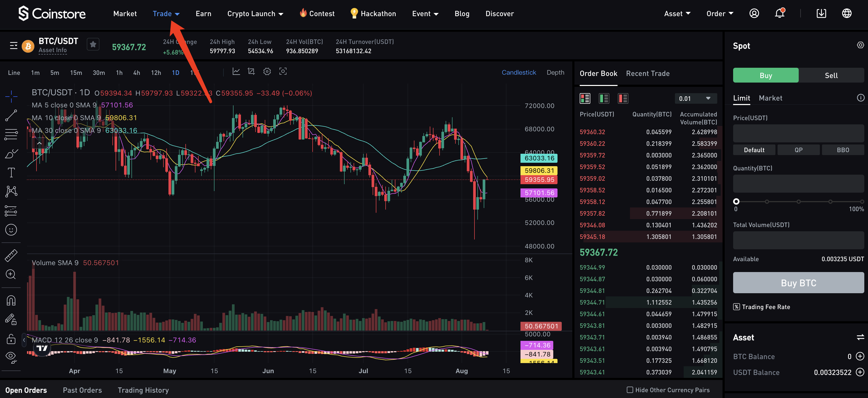
Task: Expand the Trade dropdown menu
Action: 166,14
